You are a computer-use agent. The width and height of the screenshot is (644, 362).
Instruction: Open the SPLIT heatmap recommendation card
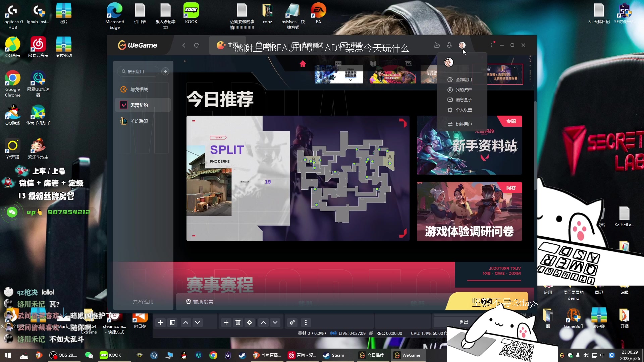point(298,178)
